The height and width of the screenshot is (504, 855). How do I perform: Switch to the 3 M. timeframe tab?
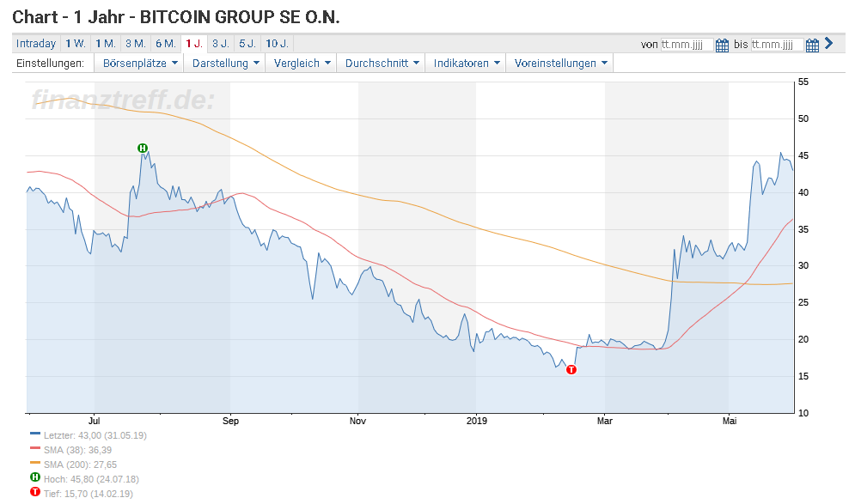pos(135,44)
